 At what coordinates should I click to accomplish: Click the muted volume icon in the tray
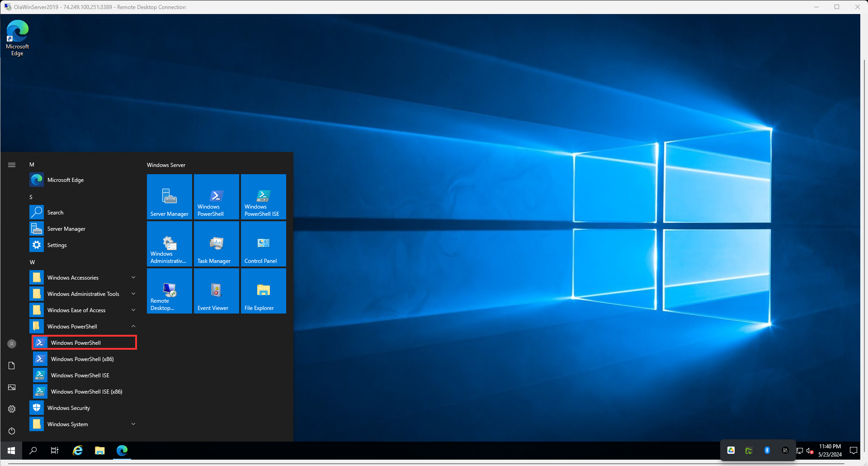(810, 451)
